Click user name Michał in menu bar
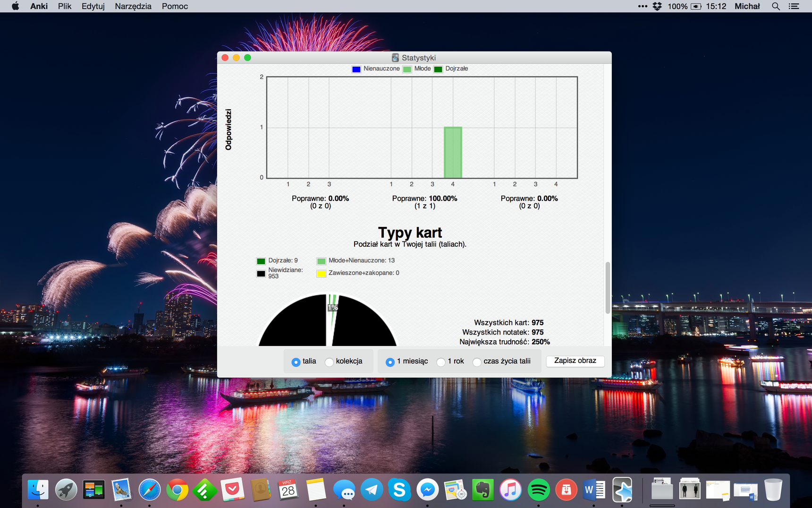Screen dimensions: 812x508 tap(747, 6)
